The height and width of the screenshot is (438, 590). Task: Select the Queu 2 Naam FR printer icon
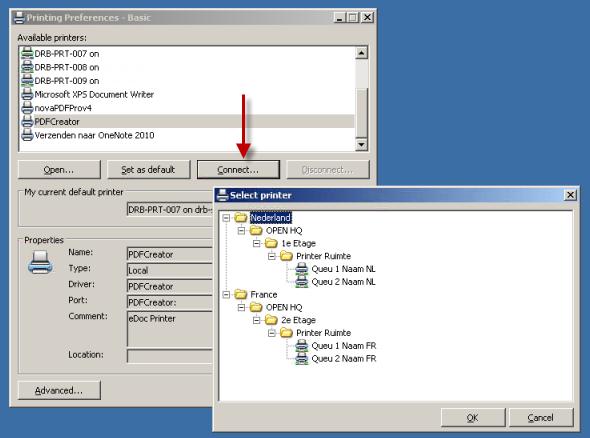(301, 358)
